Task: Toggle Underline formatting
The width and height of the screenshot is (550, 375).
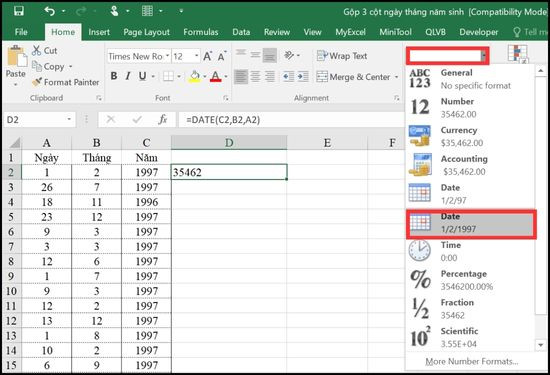Action: click(x=142, y=76)
